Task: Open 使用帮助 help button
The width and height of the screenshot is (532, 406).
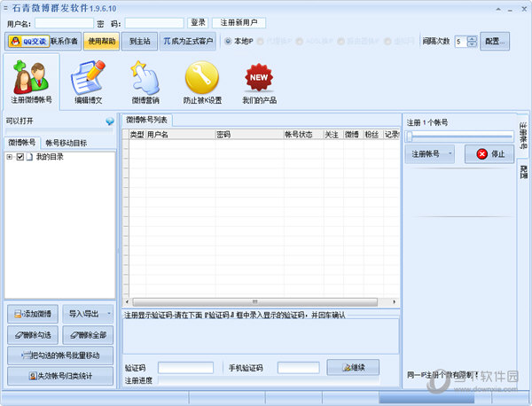Action: [101, 42]
